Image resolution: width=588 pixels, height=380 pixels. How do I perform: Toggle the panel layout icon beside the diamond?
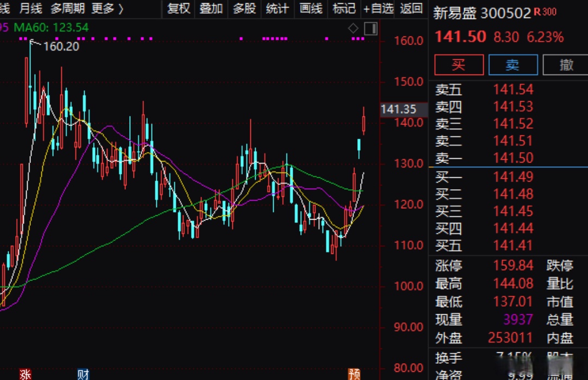[x=370, y=28]
